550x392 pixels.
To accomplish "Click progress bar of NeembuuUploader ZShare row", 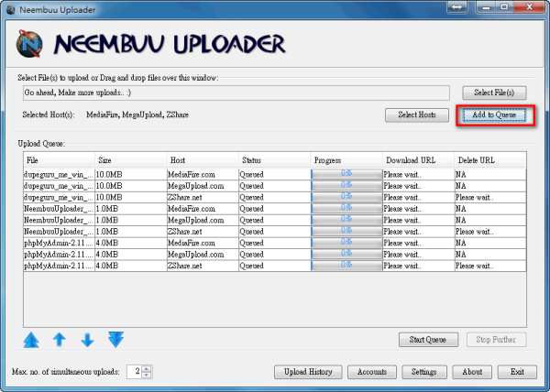I will coord(346,232).
